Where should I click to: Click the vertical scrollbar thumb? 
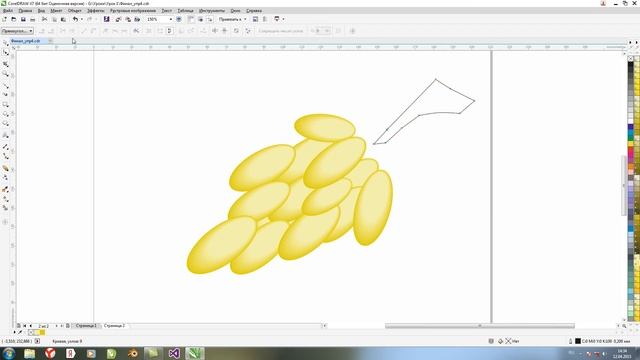click(x=624, y=185)
